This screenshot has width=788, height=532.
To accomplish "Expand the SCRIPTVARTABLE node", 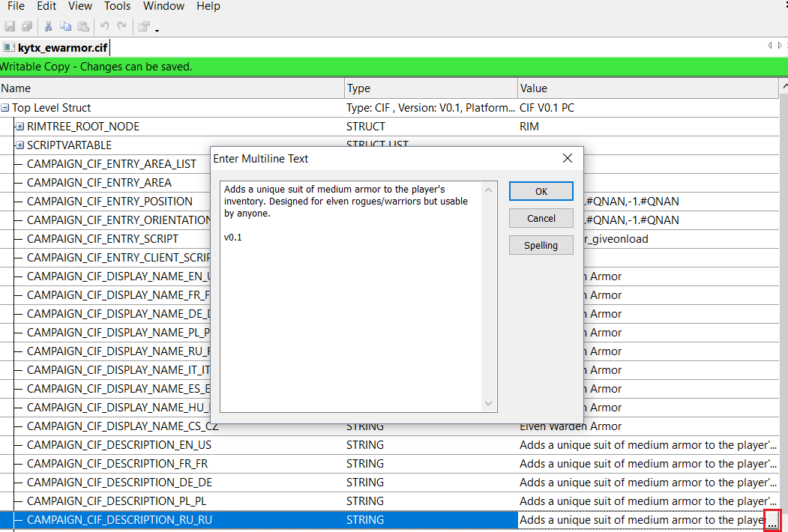I will point(19,145).
